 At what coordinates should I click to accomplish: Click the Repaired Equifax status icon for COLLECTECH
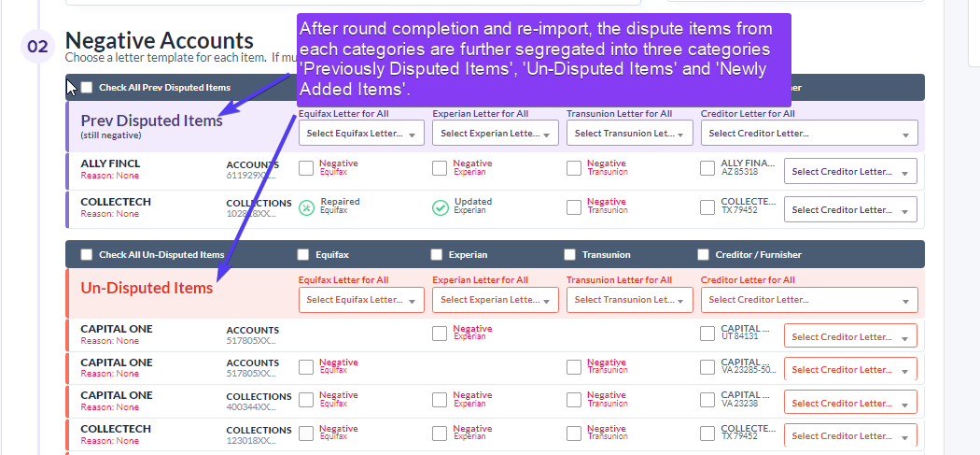click(306, 207)
